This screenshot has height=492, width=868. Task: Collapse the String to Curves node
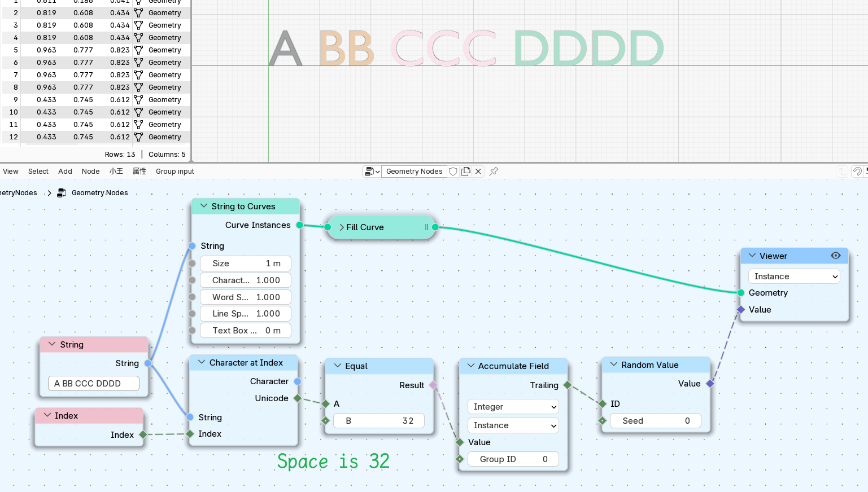204,206
